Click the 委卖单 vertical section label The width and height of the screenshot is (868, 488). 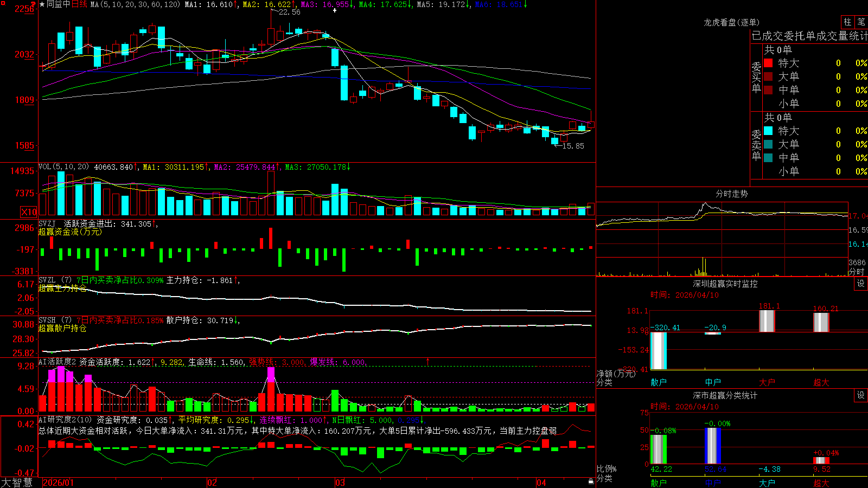(756, 145)
